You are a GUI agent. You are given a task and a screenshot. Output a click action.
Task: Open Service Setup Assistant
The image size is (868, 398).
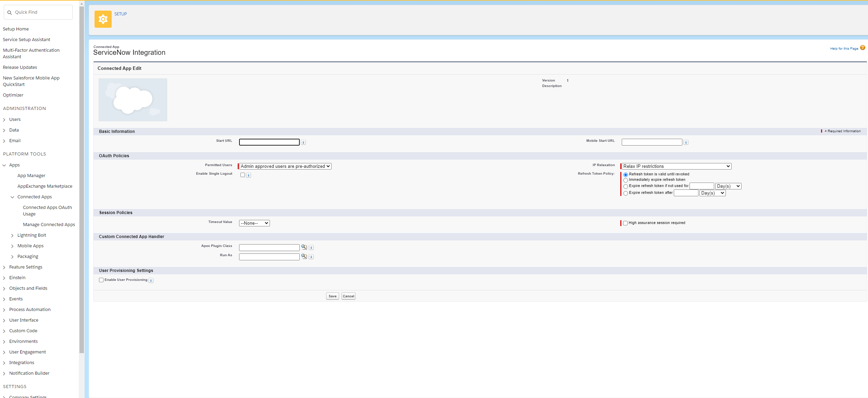pos(26,40)
